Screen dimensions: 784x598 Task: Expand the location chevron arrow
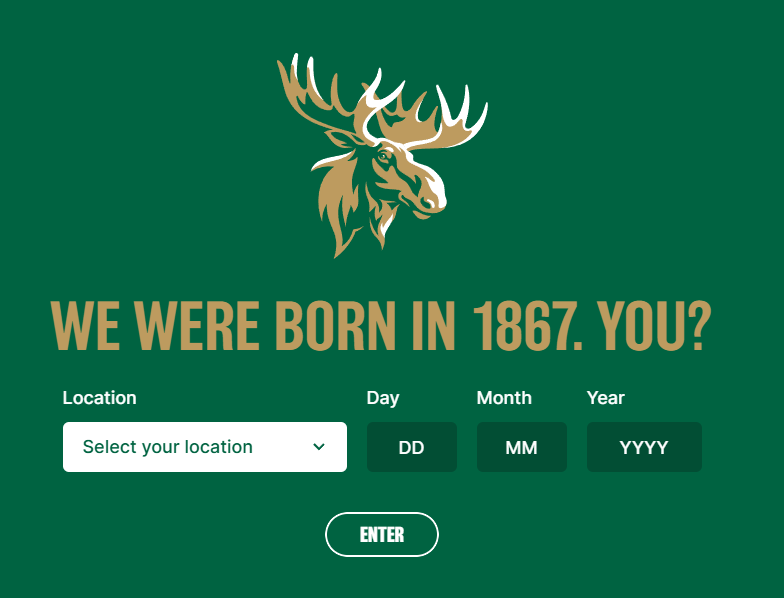(319, 446)
